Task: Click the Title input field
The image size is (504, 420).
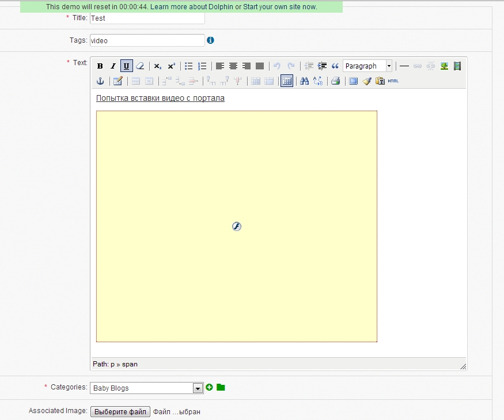Action: pos(147,18)
